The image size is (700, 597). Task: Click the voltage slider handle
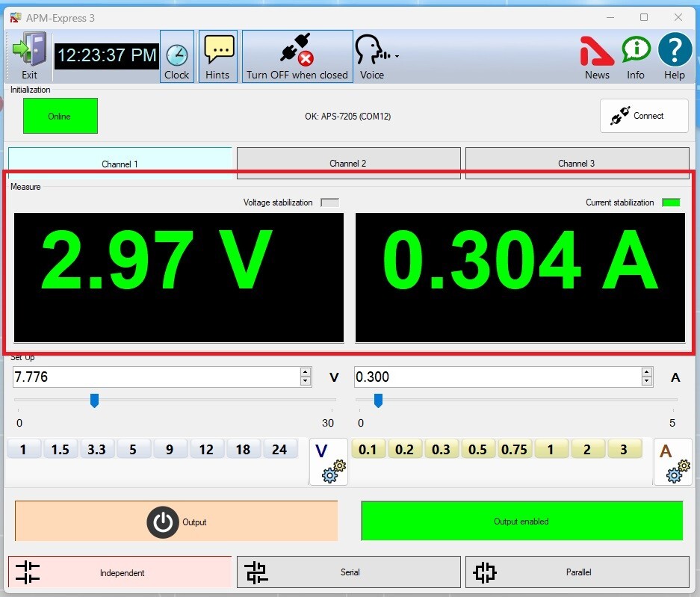94,401
